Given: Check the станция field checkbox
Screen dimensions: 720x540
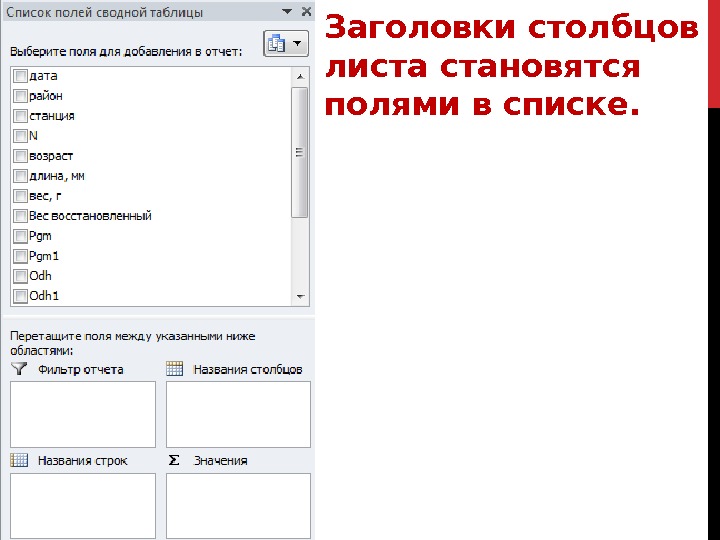Looking at the screenshot, I should (20, 116).
